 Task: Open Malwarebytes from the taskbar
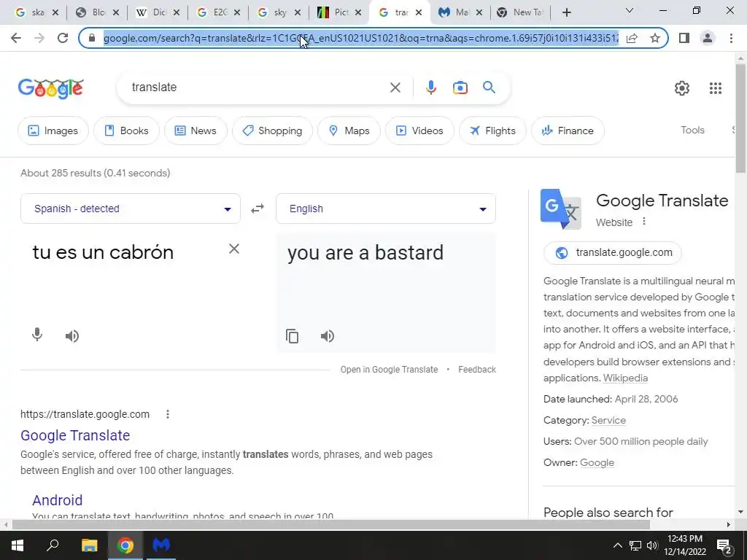coord(161,545)
